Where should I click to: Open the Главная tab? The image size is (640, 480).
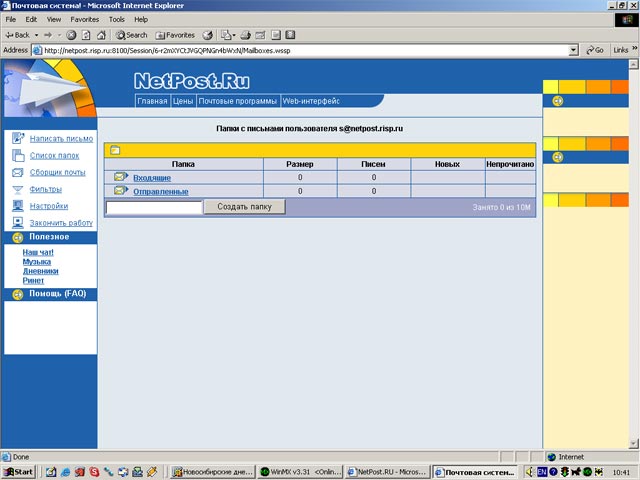coord(152,101)
